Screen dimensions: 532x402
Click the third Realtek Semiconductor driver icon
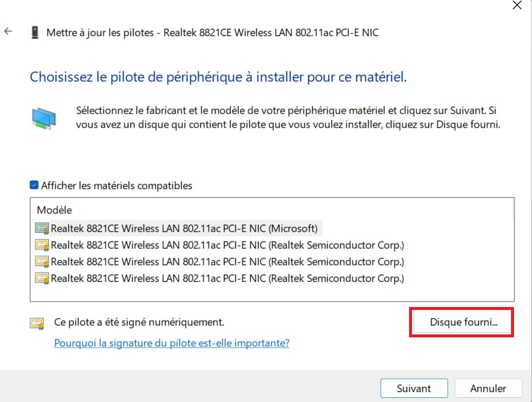[42, 278]
